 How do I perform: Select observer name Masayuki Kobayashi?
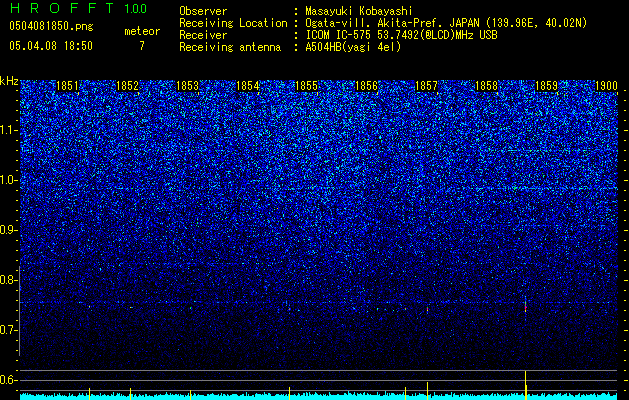(x=359, y=11)
